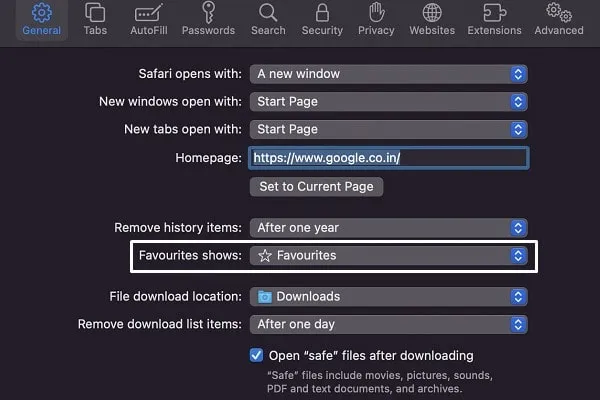Select the Search magnifier icon
The image size is (600, 400).
(x=268, y=13)
